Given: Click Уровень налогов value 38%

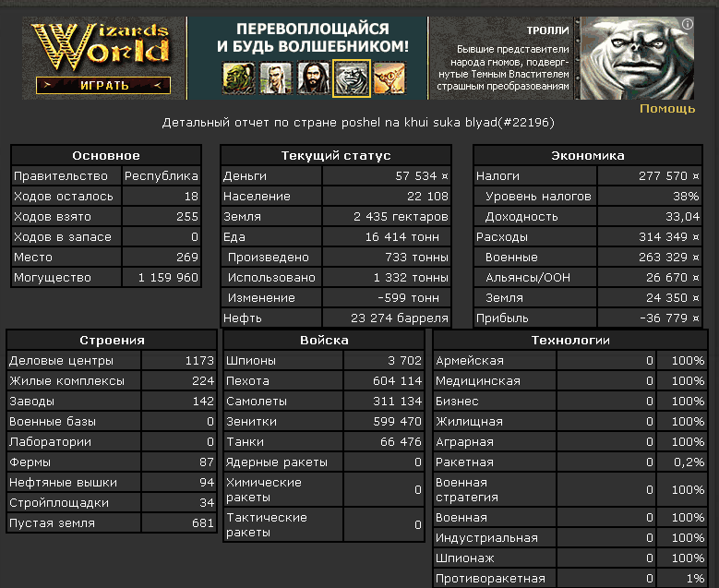Looking at the screenshot, I should [x=686, y=197].
